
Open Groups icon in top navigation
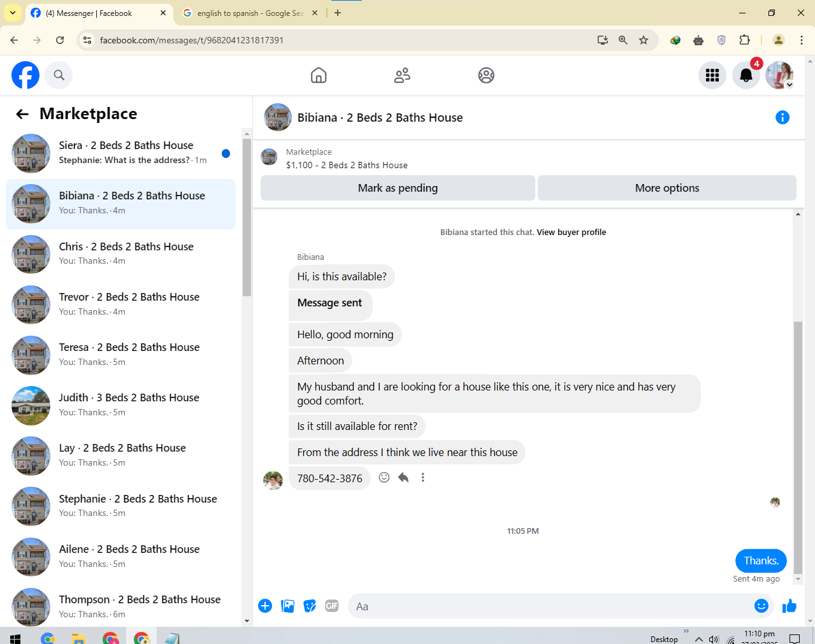486,75
